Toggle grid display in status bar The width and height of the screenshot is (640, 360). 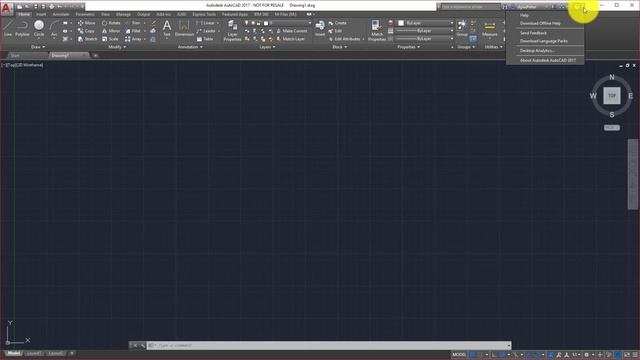[473, 355]
